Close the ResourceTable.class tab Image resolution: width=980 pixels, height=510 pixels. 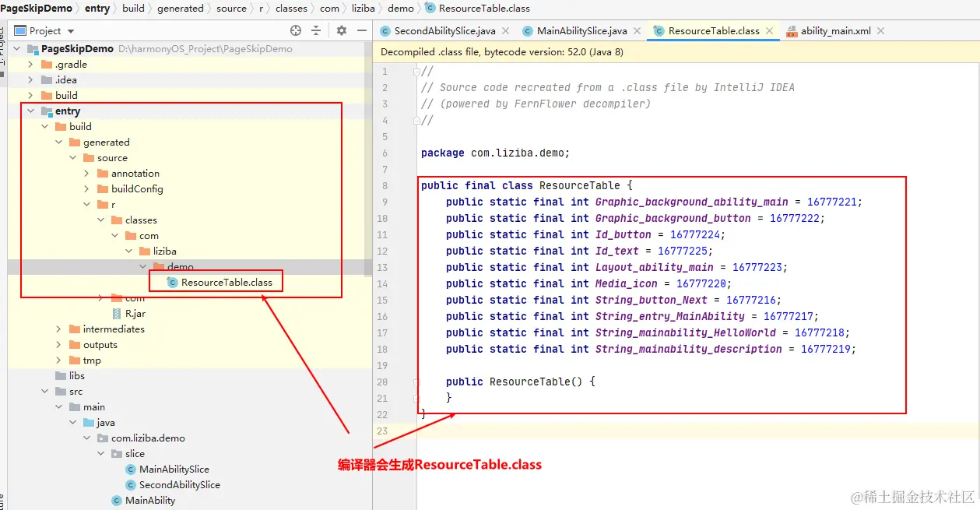tap(769, 31)
